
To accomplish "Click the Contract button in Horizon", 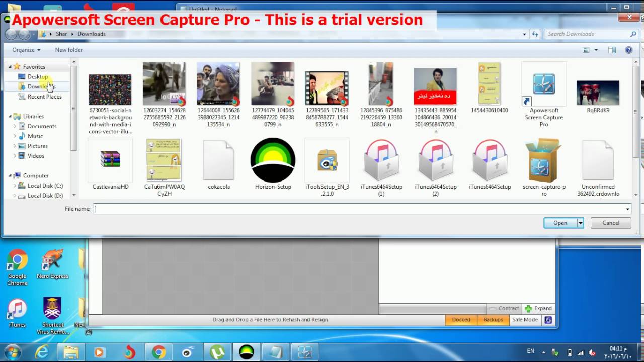I will coord(504,308).
